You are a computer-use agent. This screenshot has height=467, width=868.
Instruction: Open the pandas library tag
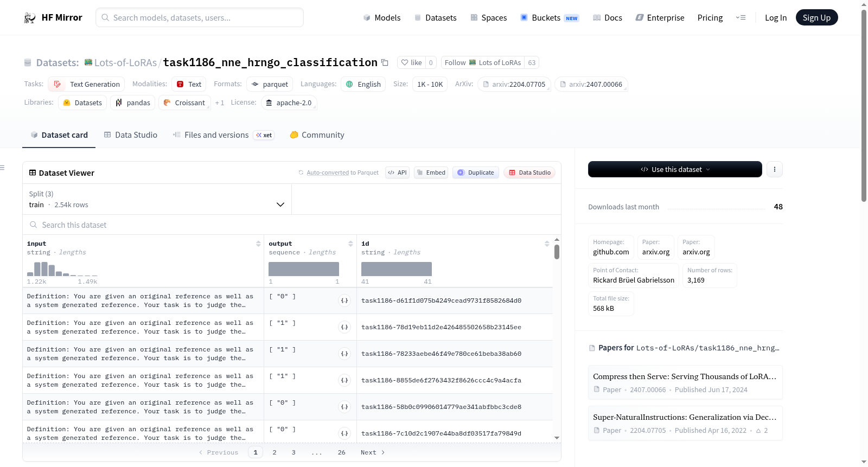133,103
